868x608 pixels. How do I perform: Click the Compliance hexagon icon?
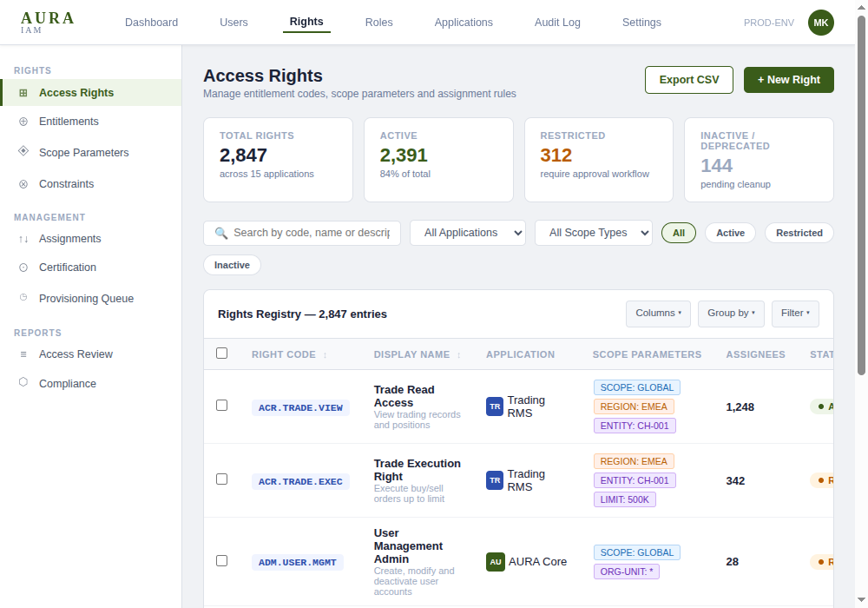[x=23, y=382]
